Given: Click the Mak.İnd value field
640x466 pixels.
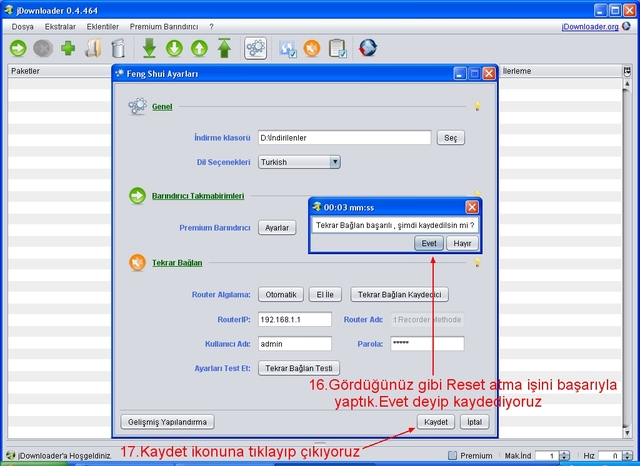Looking at the screenshot, I should click(x=547, y=455).
